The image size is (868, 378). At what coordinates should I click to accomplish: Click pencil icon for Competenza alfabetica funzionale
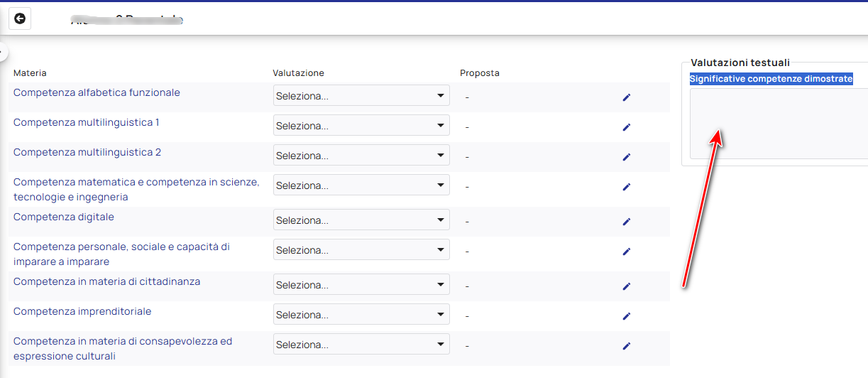(x=626, y=97)
